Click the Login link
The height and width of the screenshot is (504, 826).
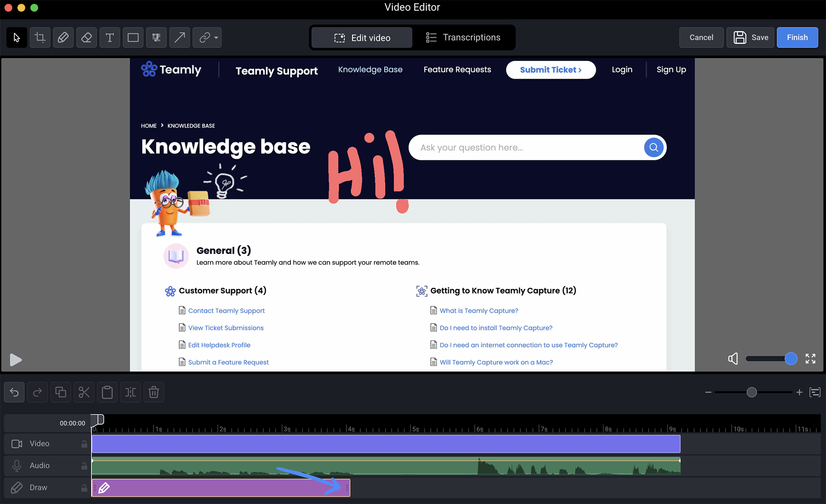[622, 70]
